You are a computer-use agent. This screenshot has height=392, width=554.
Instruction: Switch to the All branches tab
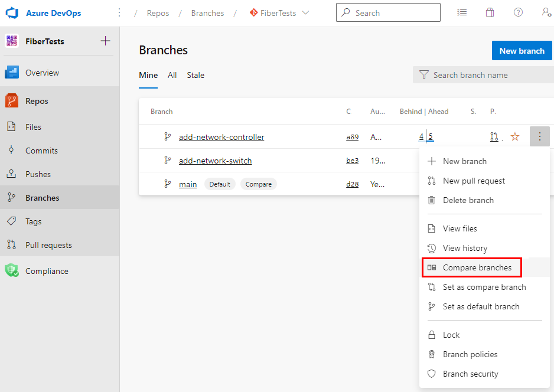click(171, 75)
